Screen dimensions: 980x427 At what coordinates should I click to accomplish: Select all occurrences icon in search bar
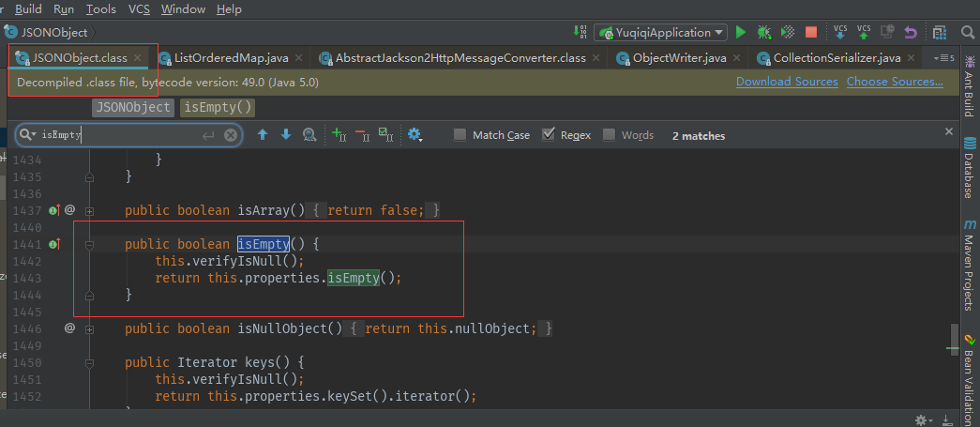pos(386,134)
